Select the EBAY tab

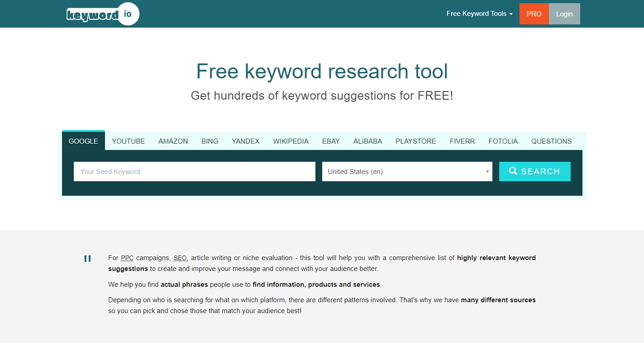coord(331,141)
